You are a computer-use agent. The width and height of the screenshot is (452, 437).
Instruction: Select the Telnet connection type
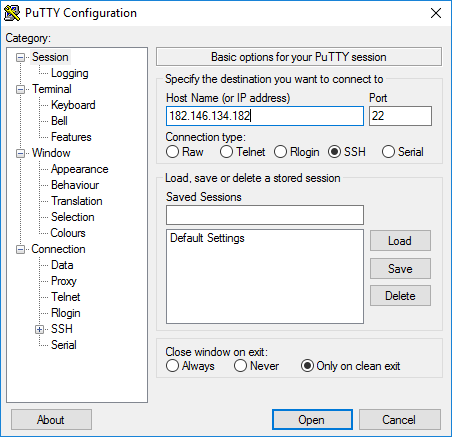[226, 152]
